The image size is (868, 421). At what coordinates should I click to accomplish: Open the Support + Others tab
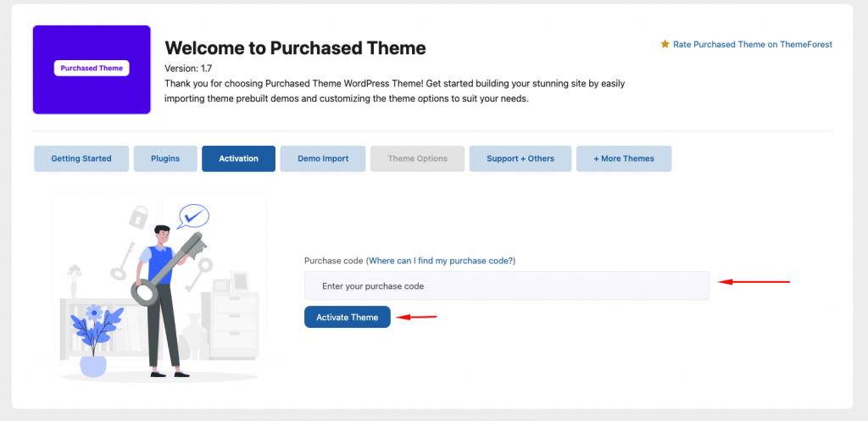click(x=520, y=158)
